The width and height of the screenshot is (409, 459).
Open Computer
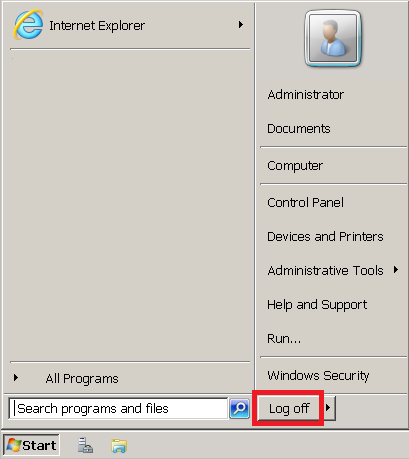click(x=295, y=166)
